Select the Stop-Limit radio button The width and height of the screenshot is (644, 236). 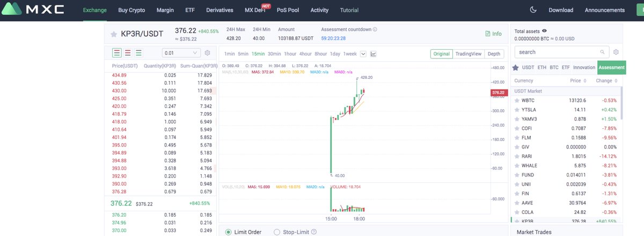277,232
